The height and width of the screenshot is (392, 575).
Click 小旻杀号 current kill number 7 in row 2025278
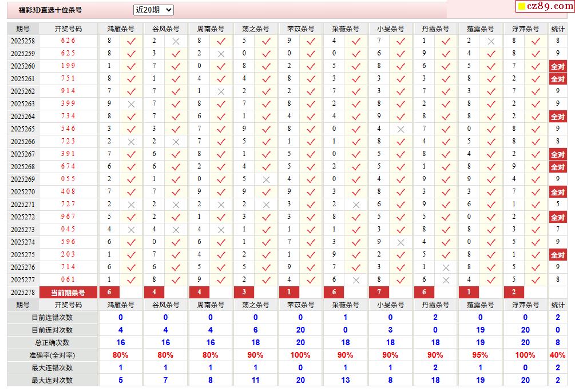pos(379,292)
